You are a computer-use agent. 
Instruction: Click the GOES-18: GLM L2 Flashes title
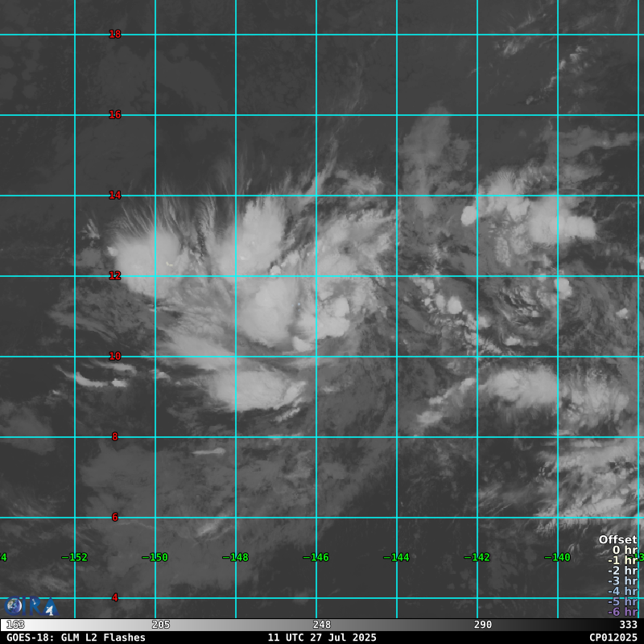pyautogui.click(x=76, y=638)
